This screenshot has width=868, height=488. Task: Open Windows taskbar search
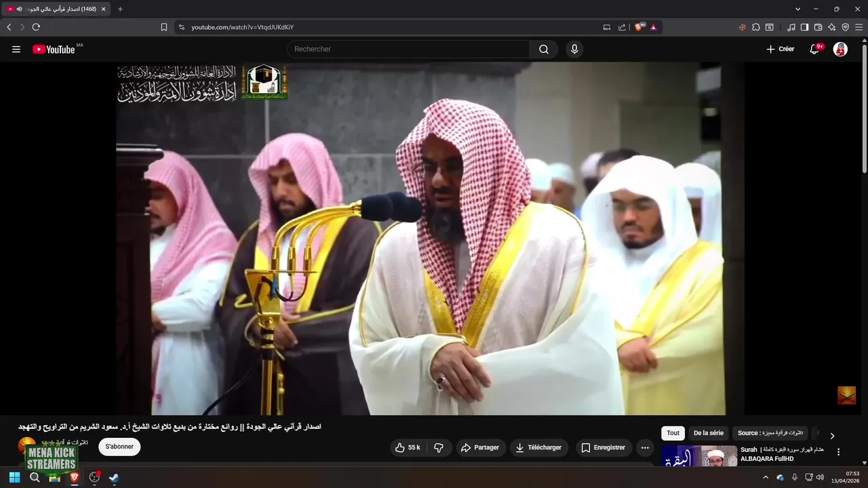pyautogui.click(x=35, y=477)
